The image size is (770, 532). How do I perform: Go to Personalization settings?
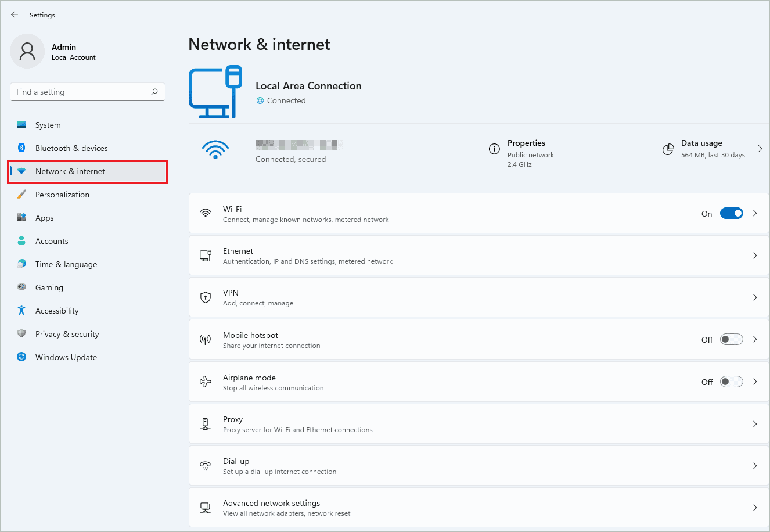tap(88, 195)
